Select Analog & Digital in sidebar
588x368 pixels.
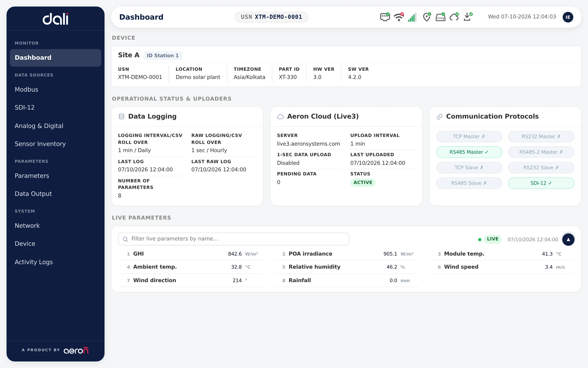[55, 126]
